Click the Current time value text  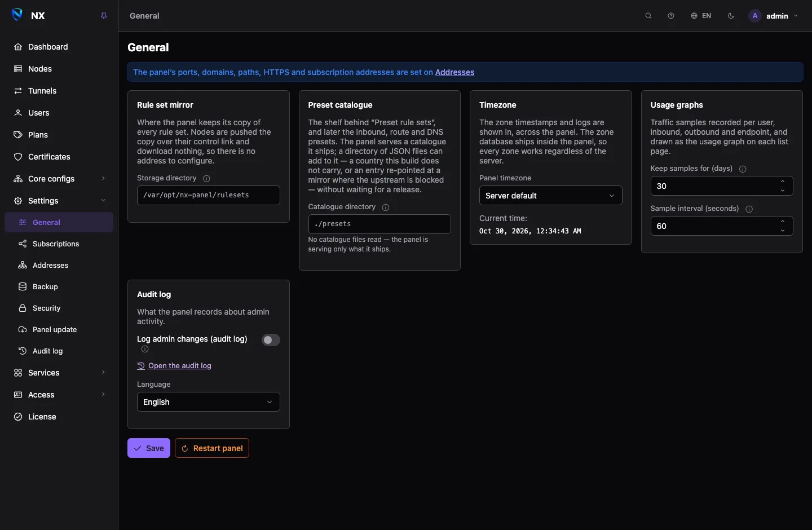(x=530, y=231)
